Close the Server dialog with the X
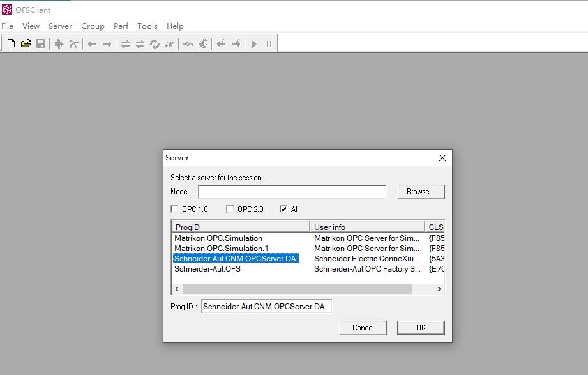 click(x=442, y=158)
